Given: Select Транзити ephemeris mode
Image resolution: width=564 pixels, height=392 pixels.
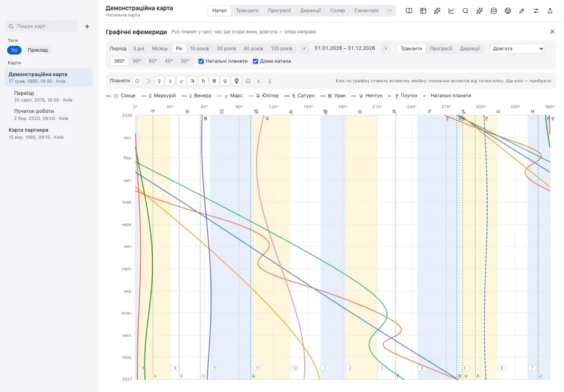Looking at the screenshot, I should 411,49.
